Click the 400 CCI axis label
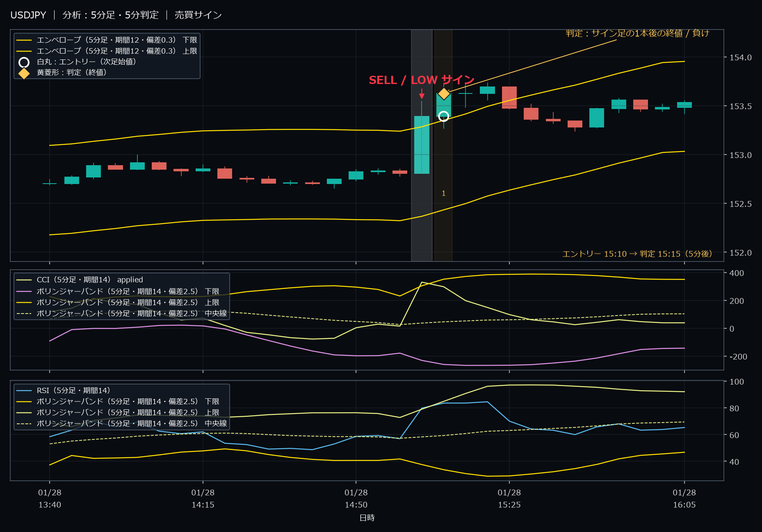The image size is (762, 532). click(737, 273)
